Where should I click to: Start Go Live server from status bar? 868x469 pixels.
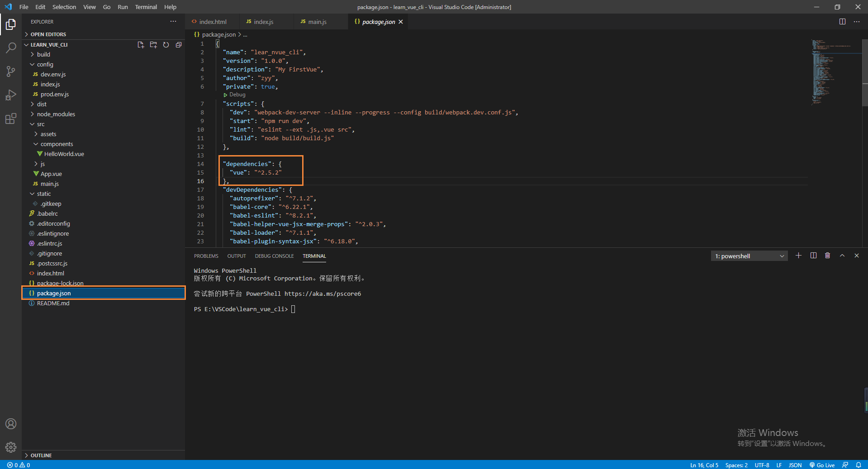point(822,465)
